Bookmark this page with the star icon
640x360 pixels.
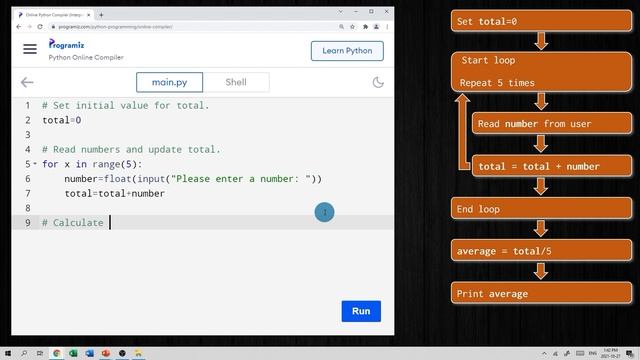coord(352,27)
